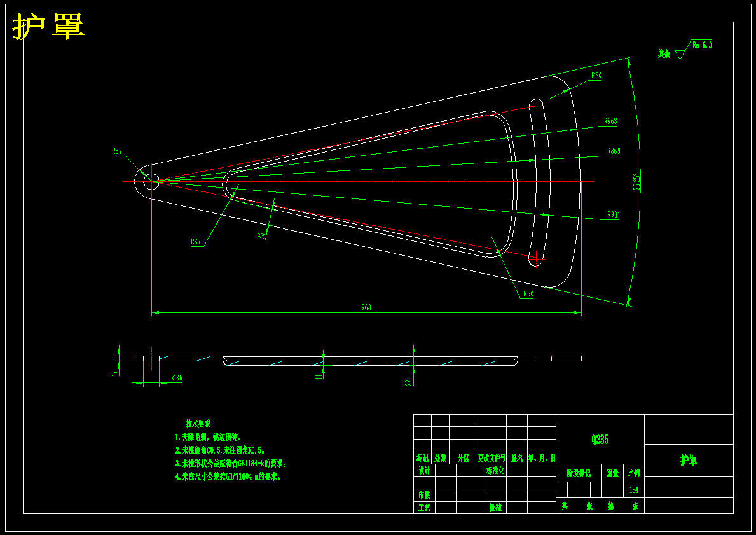The height and width of the screenshot is (535, 756).
Task: Click the 批准 title block cell
Action: [x=495, y=508]
